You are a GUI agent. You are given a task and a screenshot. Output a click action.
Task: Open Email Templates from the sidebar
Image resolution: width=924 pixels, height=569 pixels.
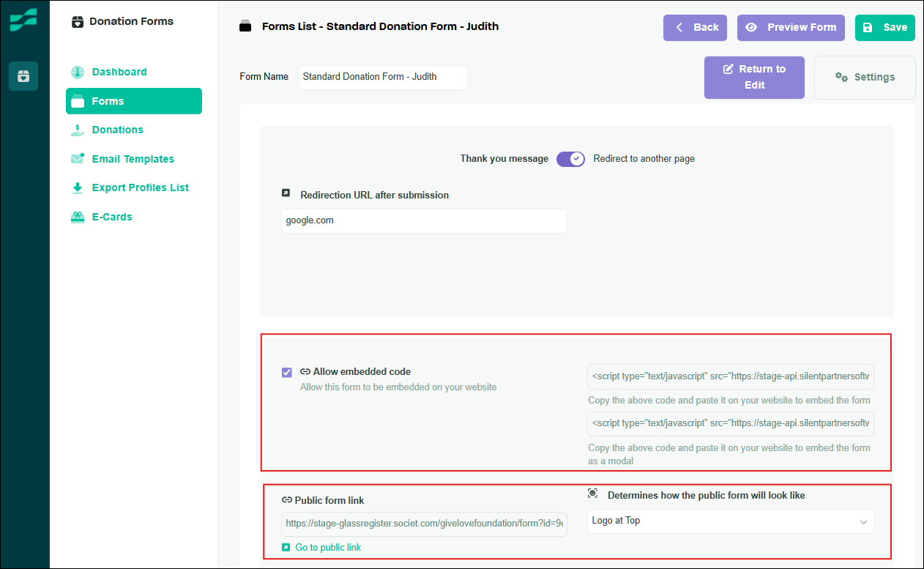coord(133,159)
